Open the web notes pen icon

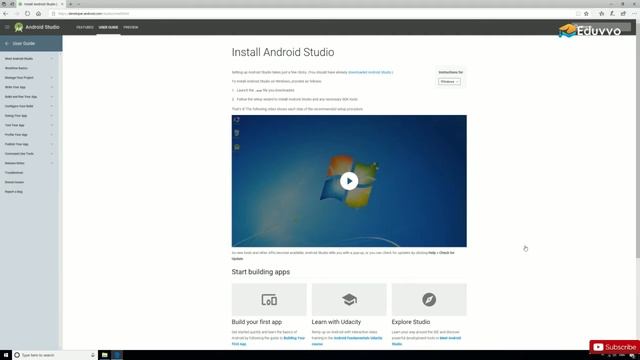(x=612, y=13)
